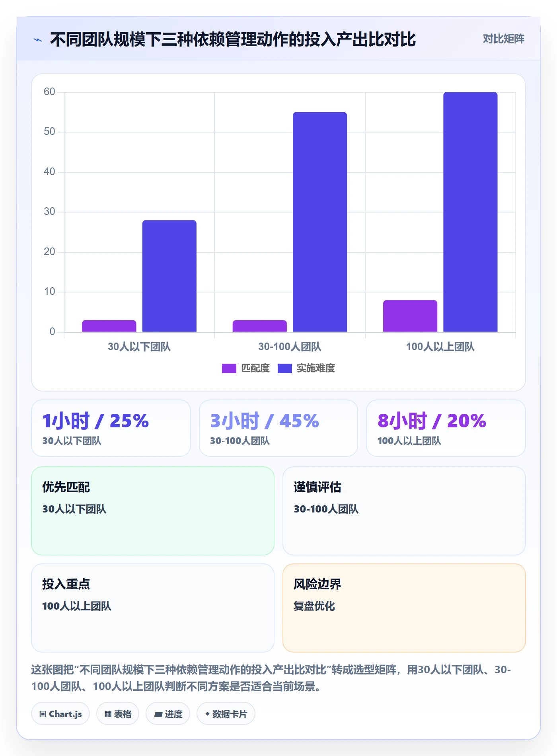Click the 1小时 / 25% stat value

(x=95, y=421)
